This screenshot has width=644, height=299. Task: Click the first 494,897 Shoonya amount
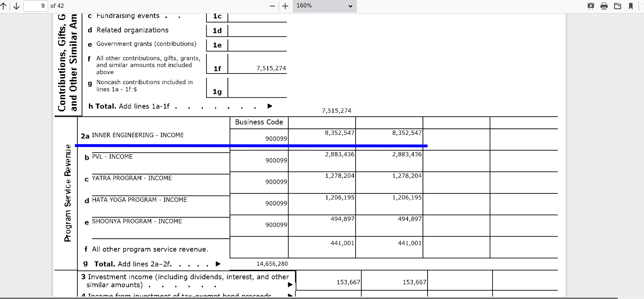tap(342, 219)
